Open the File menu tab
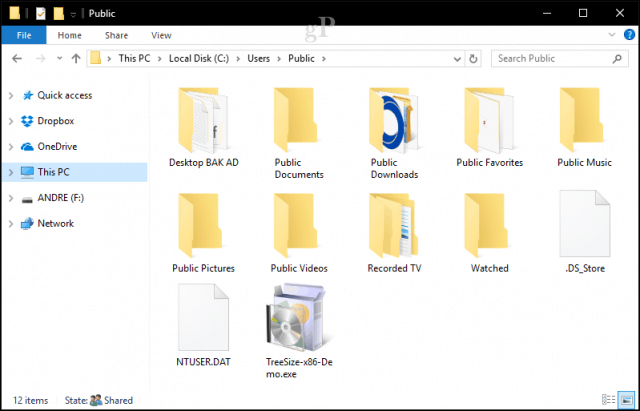This screenshot has height=411, width=640. (24, 35)
